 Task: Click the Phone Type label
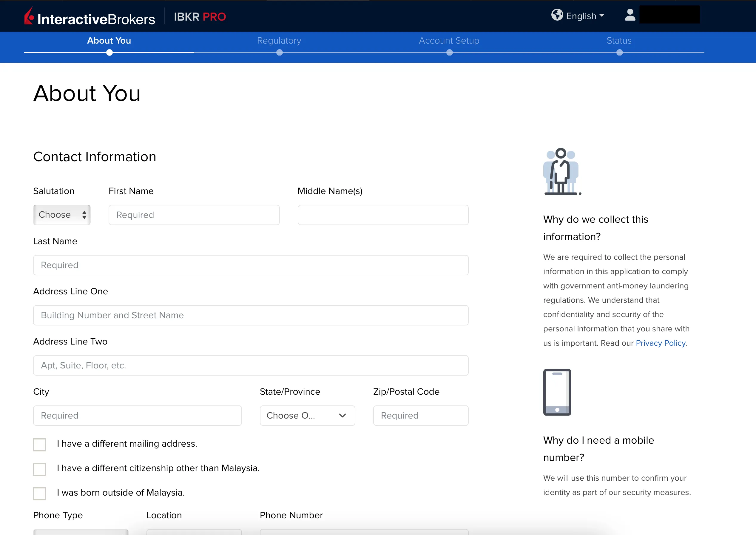58,515
